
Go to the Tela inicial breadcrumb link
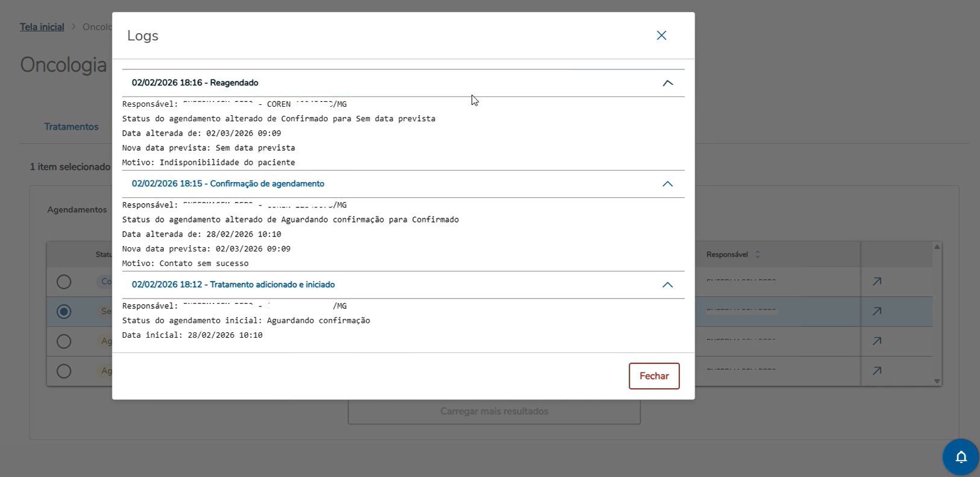(42, 27)
